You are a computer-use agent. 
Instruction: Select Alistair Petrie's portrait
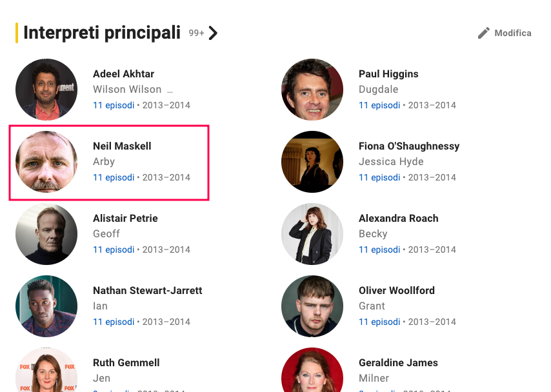46,234
